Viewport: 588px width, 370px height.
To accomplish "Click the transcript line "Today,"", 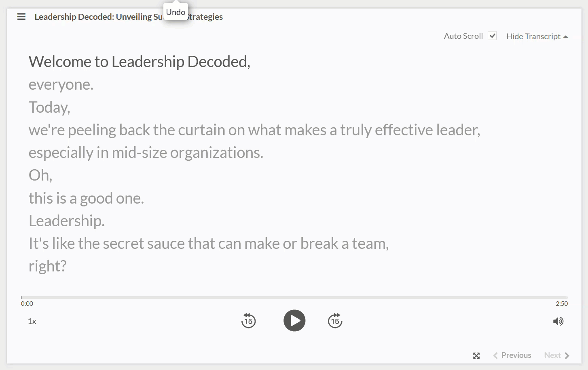I will click(x=49, y=107).
